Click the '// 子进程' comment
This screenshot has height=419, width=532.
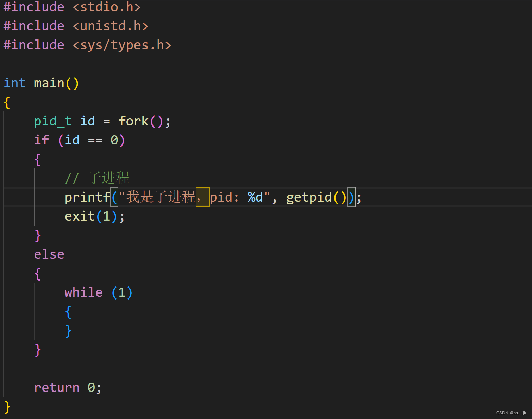[x=97, y=178]
